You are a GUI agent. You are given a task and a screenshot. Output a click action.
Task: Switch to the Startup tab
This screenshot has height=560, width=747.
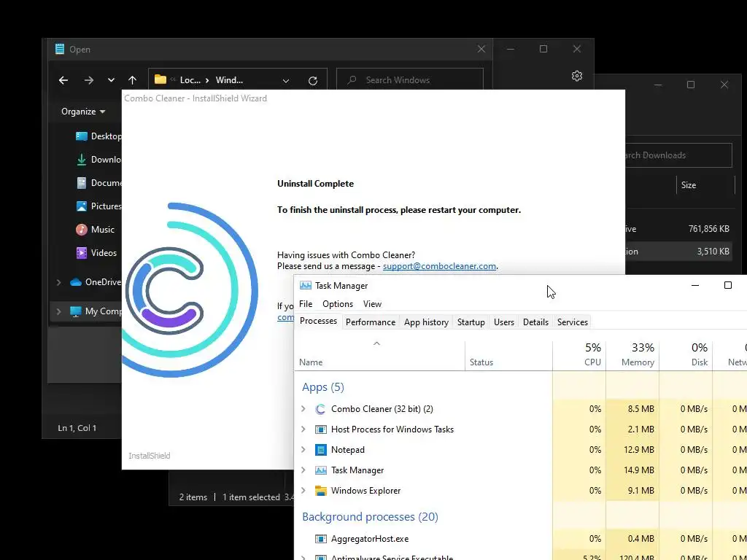pyautogui.click(x=471, y=322)
